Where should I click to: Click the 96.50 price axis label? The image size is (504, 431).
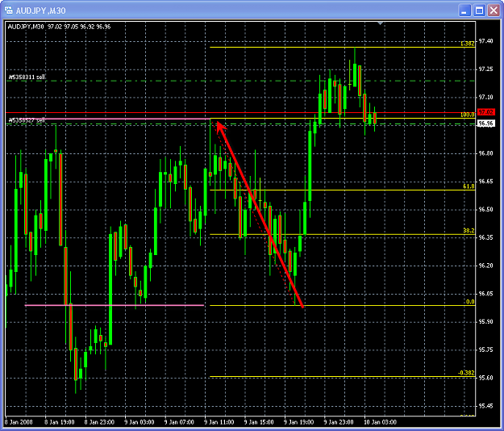point(485,209)
